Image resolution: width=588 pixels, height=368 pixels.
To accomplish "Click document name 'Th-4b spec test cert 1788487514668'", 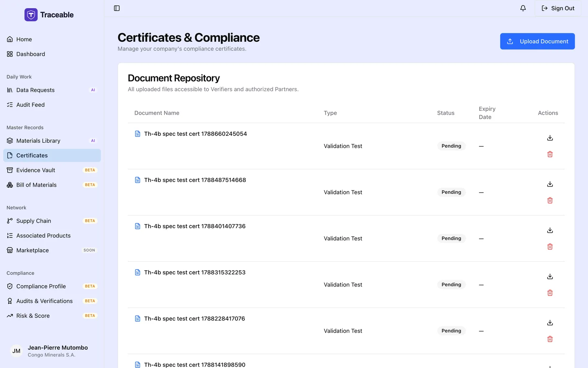I will pyautogui.click(x=195, y=180).
